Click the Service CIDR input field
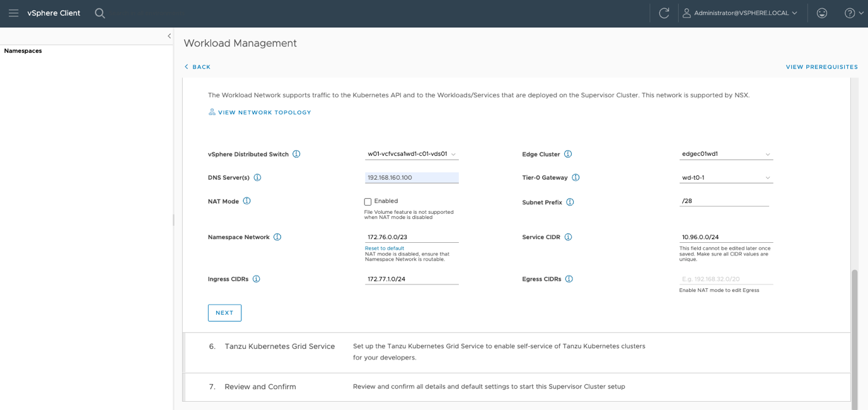This screenshot has height=410, width=868. (726, 237)
